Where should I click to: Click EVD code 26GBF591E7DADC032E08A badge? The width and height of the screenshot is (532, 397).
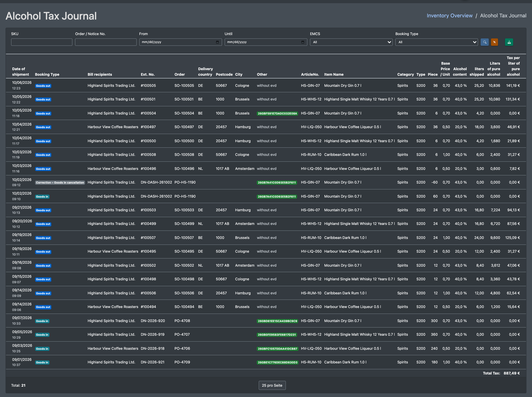pyautogui.click(x=277, y=113)
